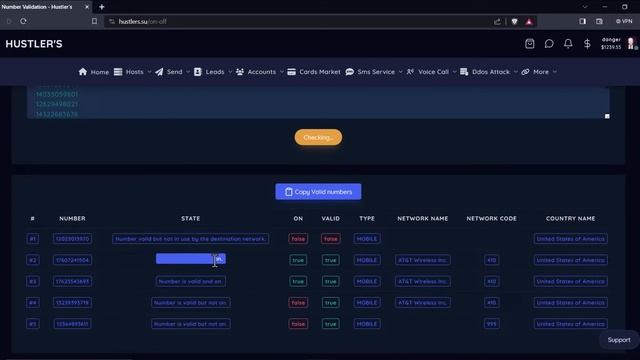This screenshot has height=360, width=640.
Task: Open notifications bell icon
Action: click(568, 44)
